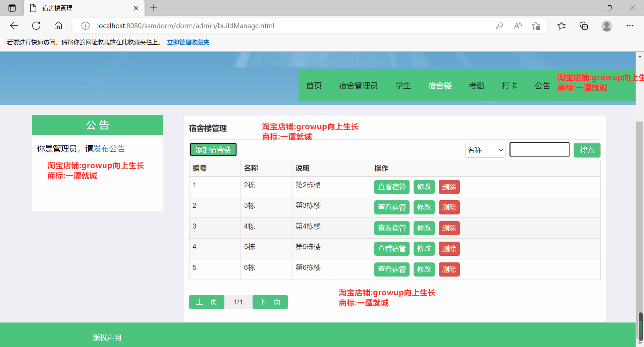Click the site information icon in address bar

point(85,26)
